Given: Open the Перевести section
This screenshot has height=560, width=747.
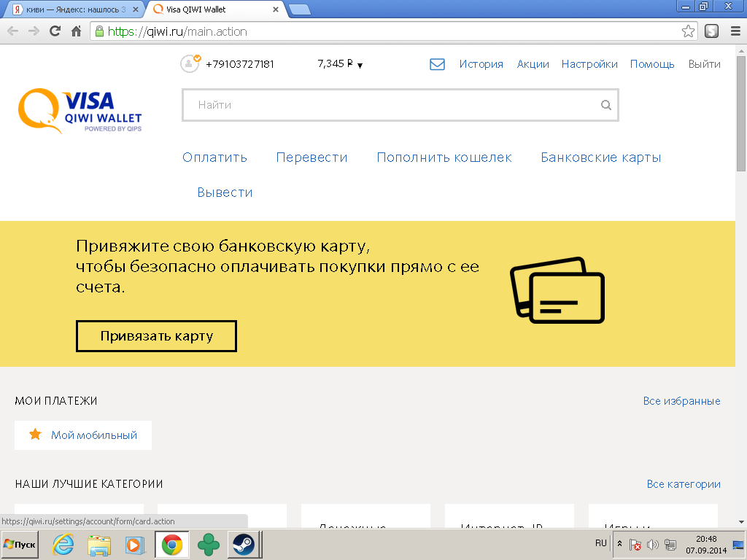Looking at the screenshot, I should tap(311, 157).
